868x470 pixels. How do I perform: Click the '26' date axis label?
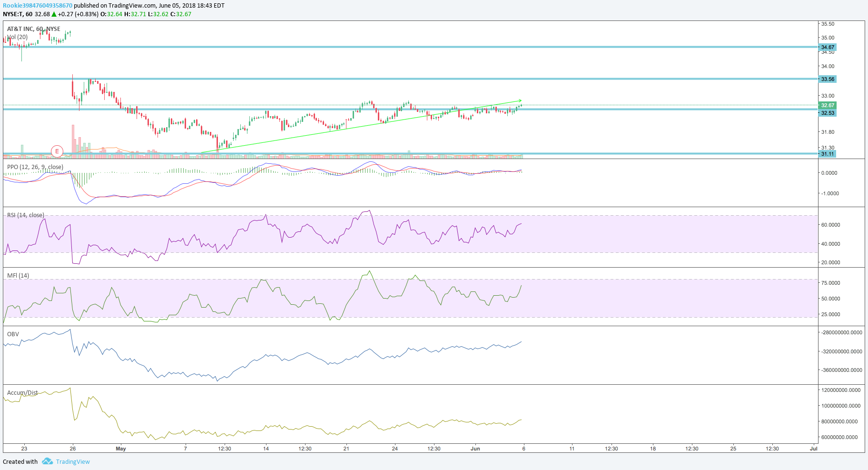72,449
